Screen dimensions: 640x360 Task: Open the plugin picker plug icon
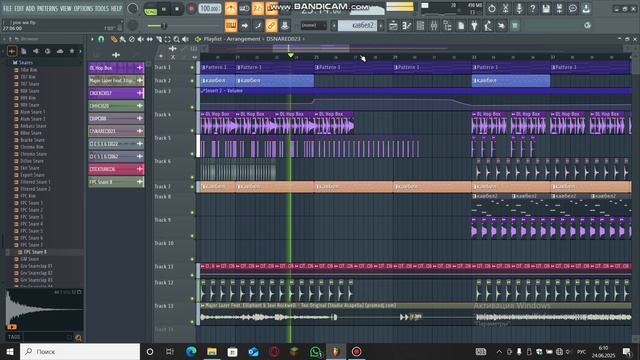pos(474,26)
